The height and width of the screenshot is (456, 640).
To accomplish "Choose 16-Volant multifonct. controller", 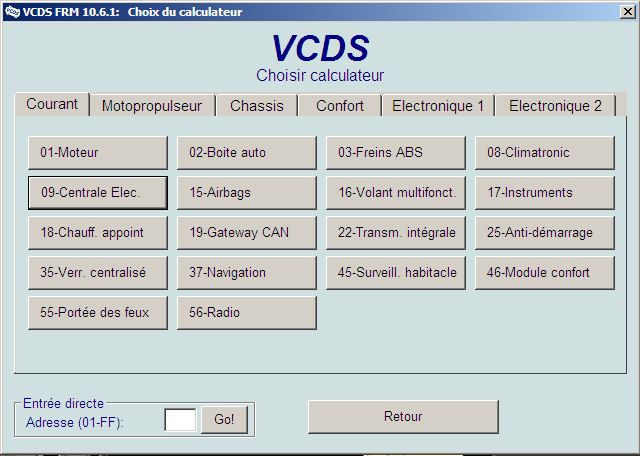I will click(x=396, y=193).
